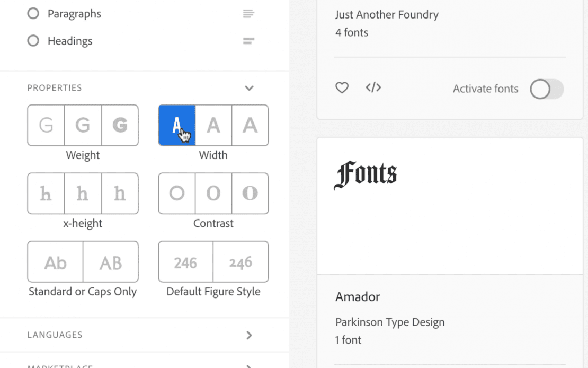Click the heart favorite icon
Screen dimensions: 588x368
click(342, 88)
